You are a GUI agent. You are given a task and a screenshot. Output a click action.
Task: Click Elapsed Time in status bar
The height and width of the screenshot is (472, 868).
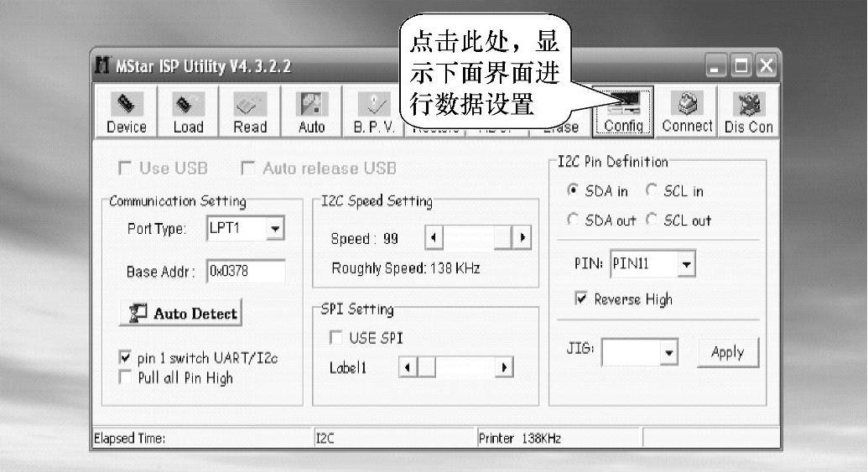coord(129,438)
